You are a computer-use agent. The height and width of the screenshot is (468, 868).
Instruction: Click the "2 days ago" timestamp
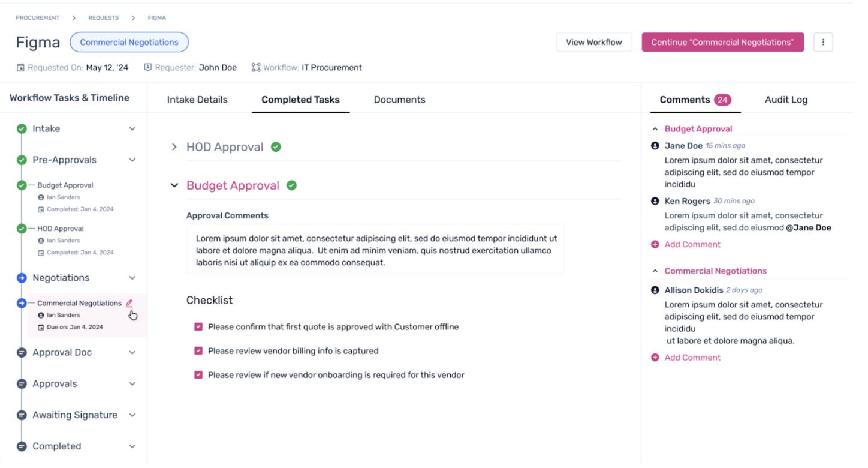[x=745, y=290]
